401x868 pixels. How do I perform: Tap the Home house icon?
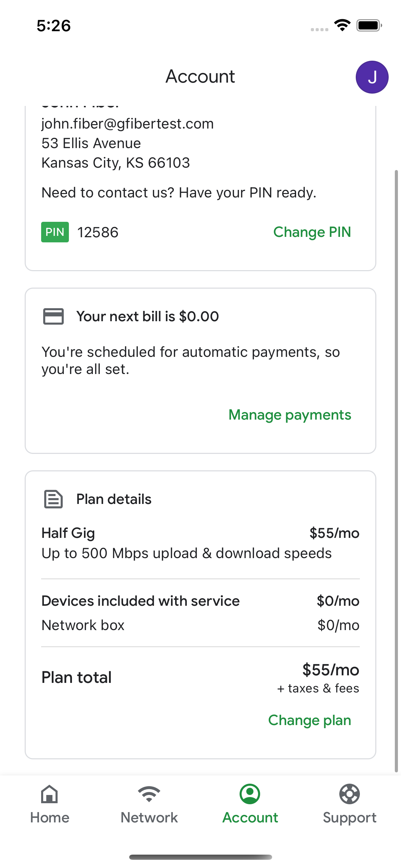tap(49, 794)
